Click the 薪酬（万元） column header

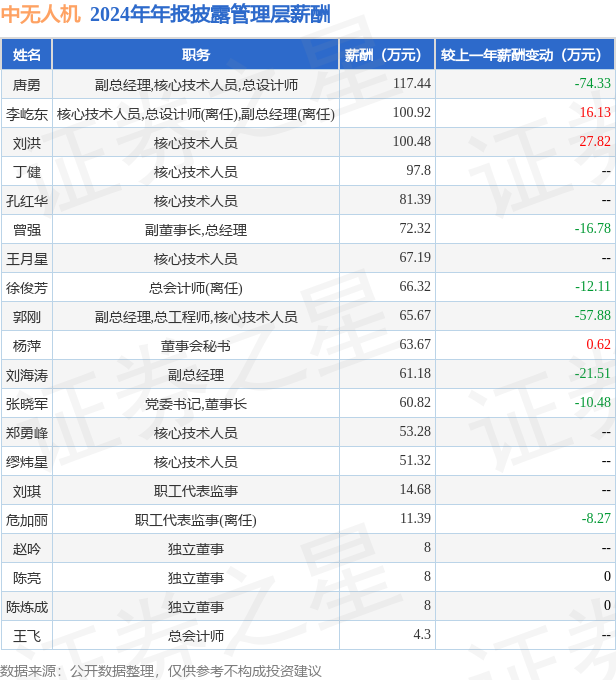pos(387,55)
